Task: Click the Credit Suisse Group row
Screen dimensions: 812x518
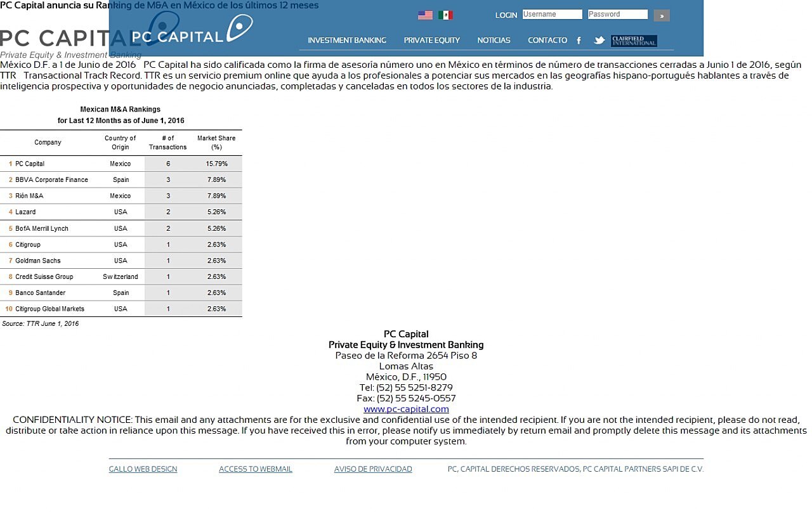Action: point(121,277)
